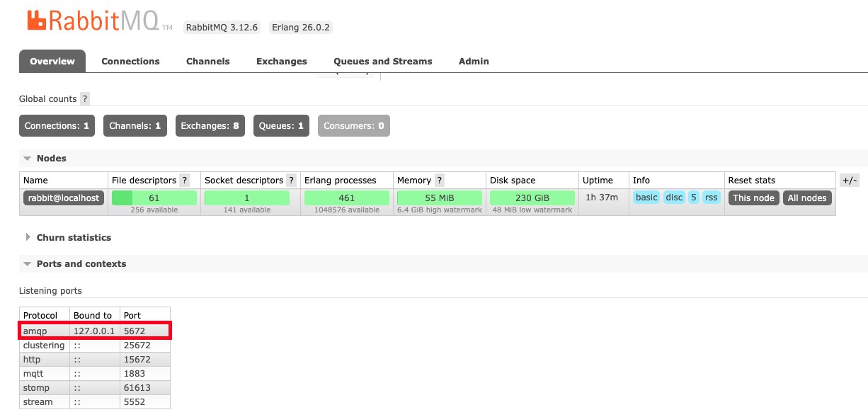Click the disc info tag
Viewport: 868px width, 417px height.
[674, 198]
